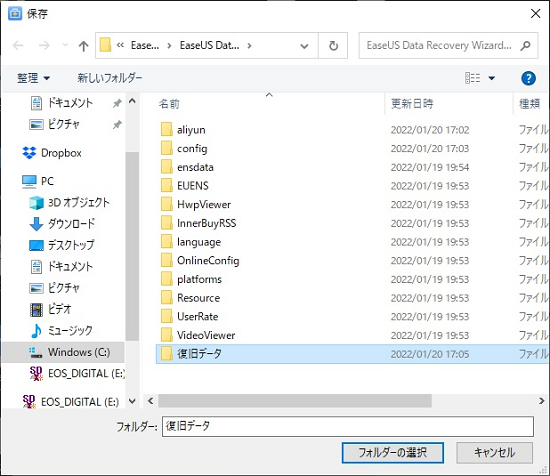Open the 整理 menu

(33, 78)
